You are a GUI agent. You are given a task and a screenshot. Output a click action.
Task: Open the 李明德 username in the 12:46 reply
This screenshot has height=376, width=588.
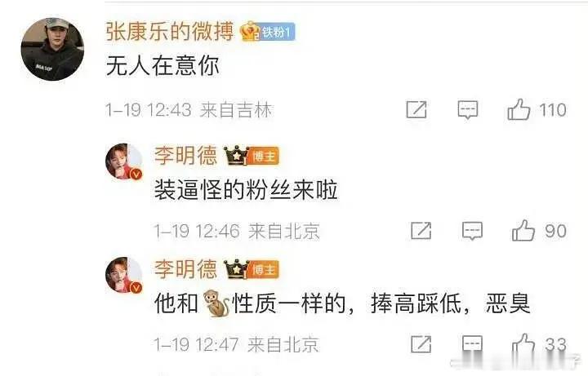(x=186, y=155)
